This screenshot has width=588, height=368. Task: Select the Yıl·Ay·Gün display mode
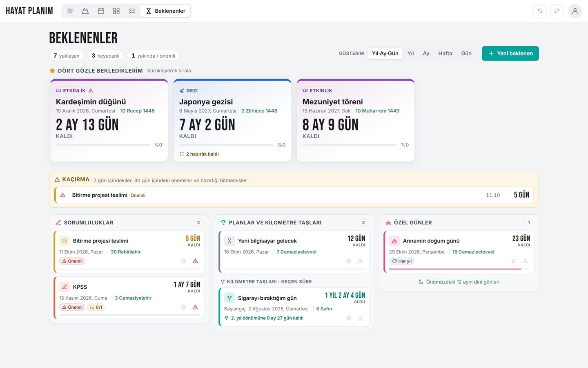pos(385,54)
